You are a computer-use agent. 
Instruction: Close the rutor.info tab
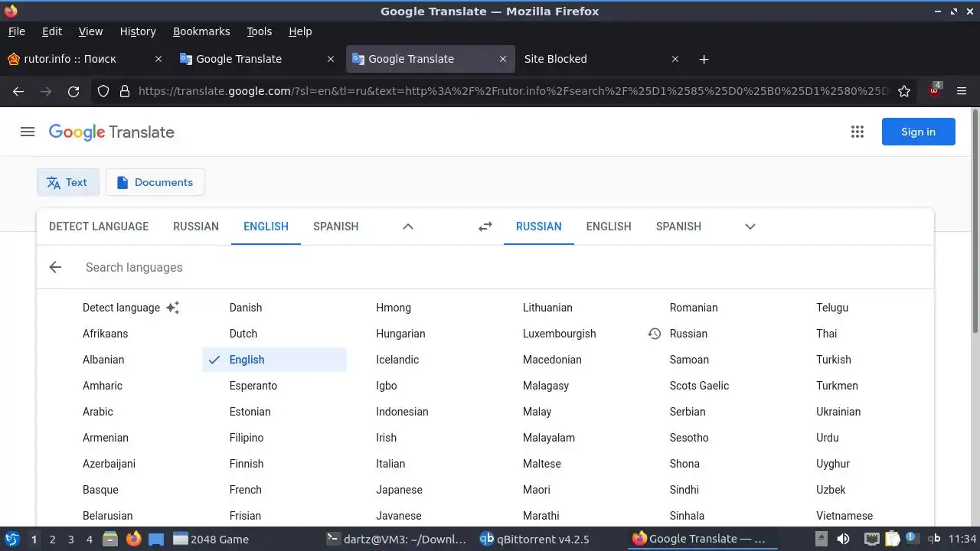coord(158,59)
